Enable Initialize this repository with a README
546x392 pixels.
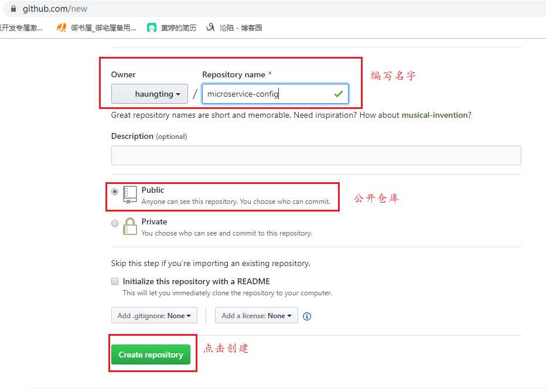point(115,281)
